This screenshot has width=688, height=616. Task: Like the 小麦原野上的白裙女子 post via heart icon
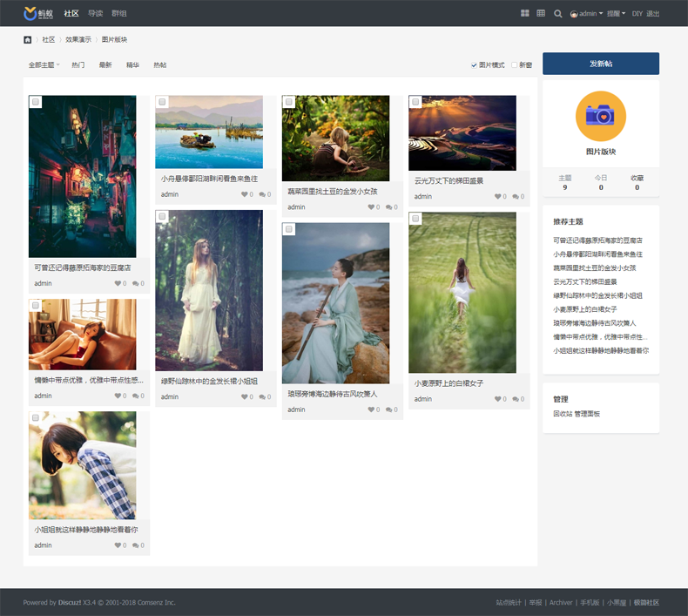498,399
